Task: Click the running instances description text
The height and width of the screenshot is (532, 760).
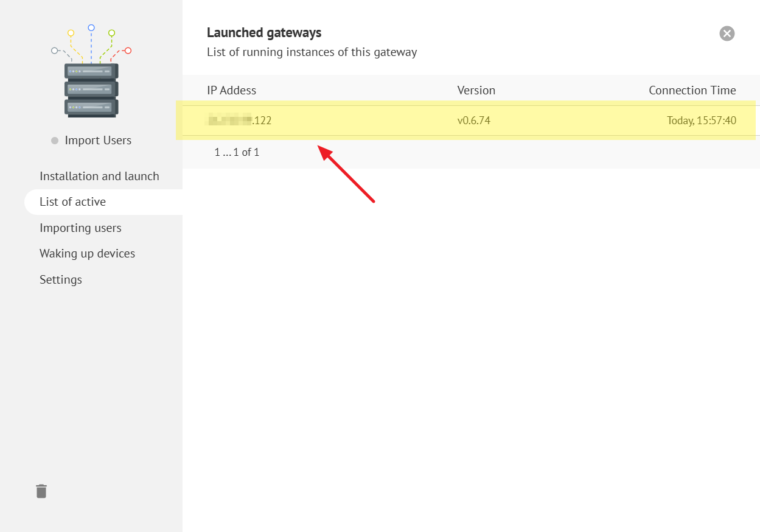Action: coord(312,52)
